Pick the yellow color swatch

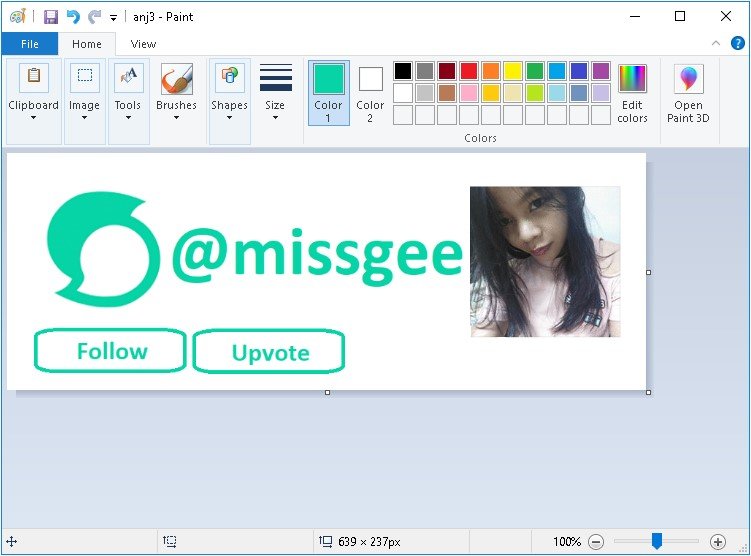click(513, 71)
